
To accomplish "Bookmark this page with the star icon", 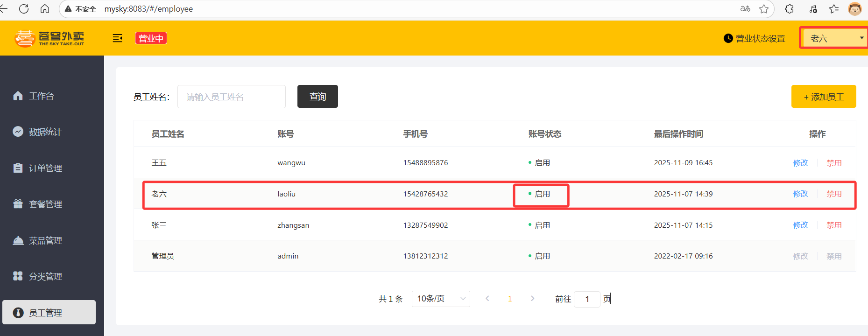I will pyautogui.click(x=764, y=9).
